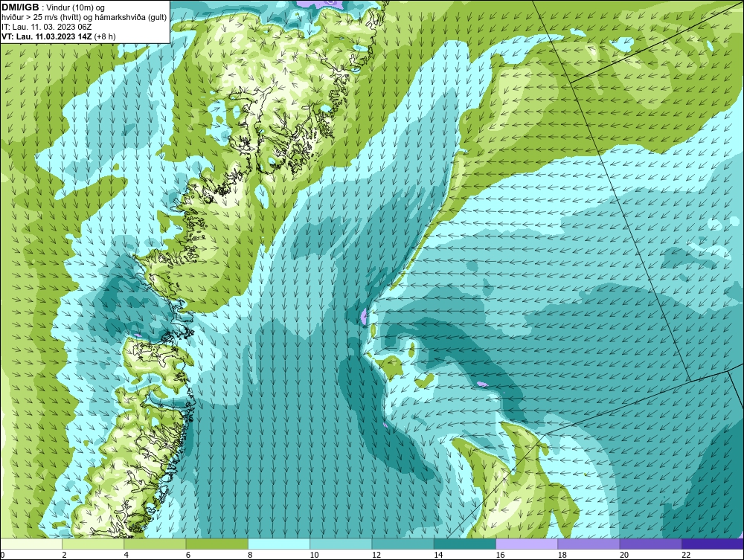Click the 4–6 m/s green legend swatch
The height and width of the screenshot is (560, 744).
[155, 544]
